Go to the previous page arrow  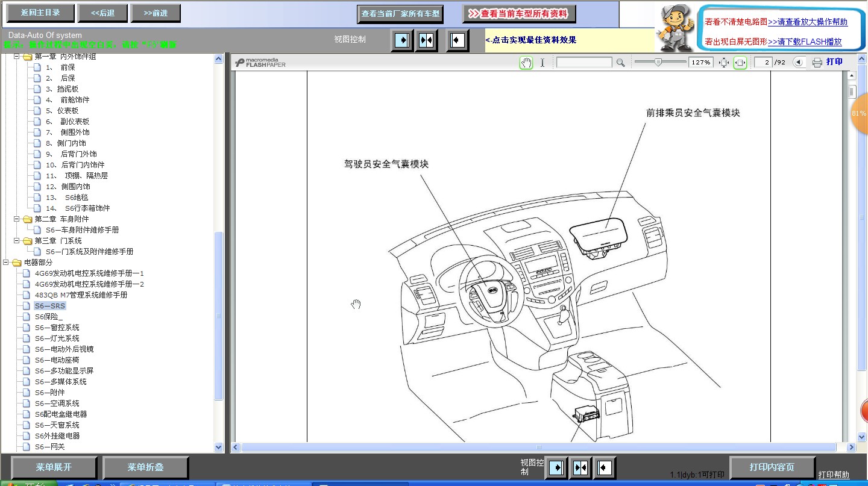(x=799, y=62)
